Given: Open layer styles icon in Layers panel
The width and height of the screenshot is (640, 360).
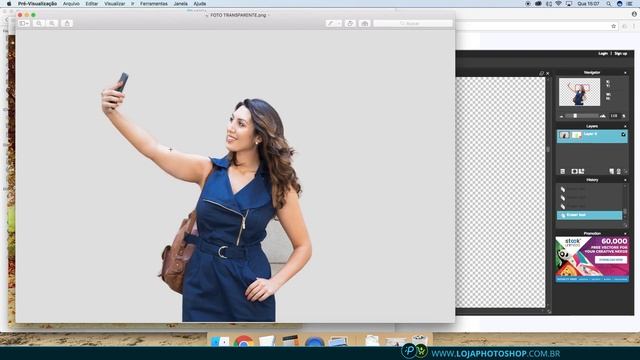Looking at the screenshot, I should click(x=582, y=171).
